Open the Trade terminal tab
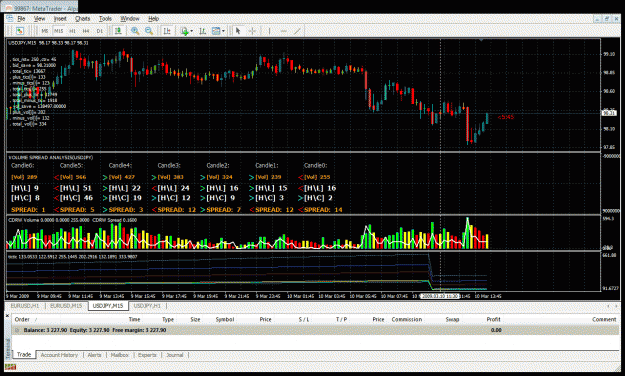The width and height of the screenshot is (625, 376). [x=24, y=354]
